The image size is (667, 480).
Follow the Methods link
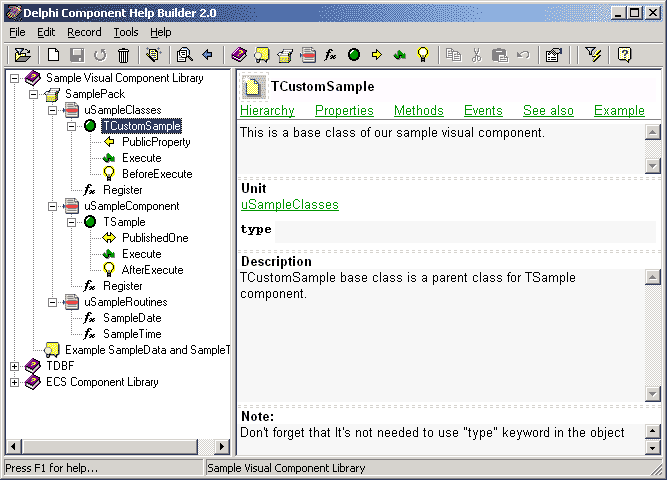(x=419, y=111)
